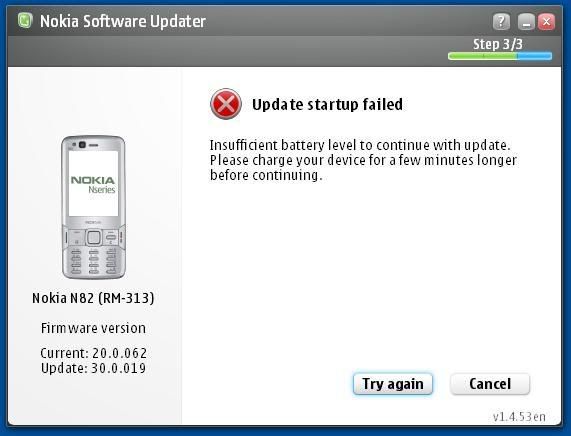Click the insufficient battery level message
Image resolution: width=571 pixels, height=436 pixels.
coord(363,160)
